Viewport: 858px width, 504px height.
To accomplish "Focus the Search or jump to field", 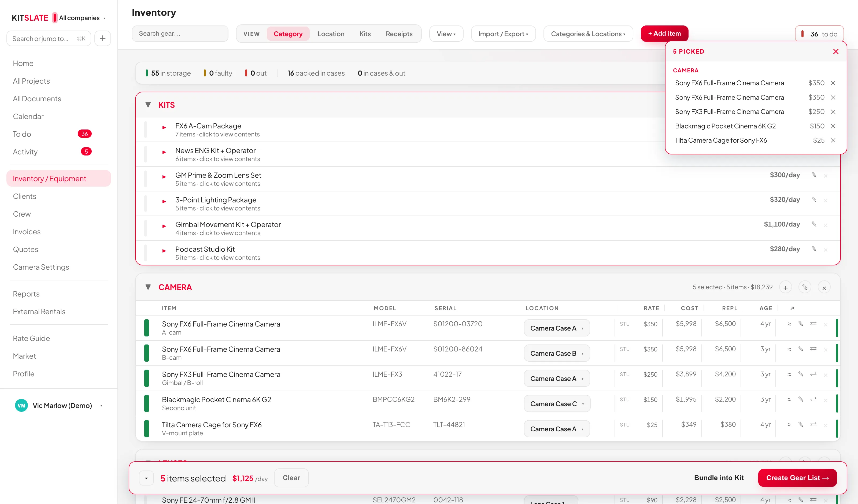I will tap(49, 39).
